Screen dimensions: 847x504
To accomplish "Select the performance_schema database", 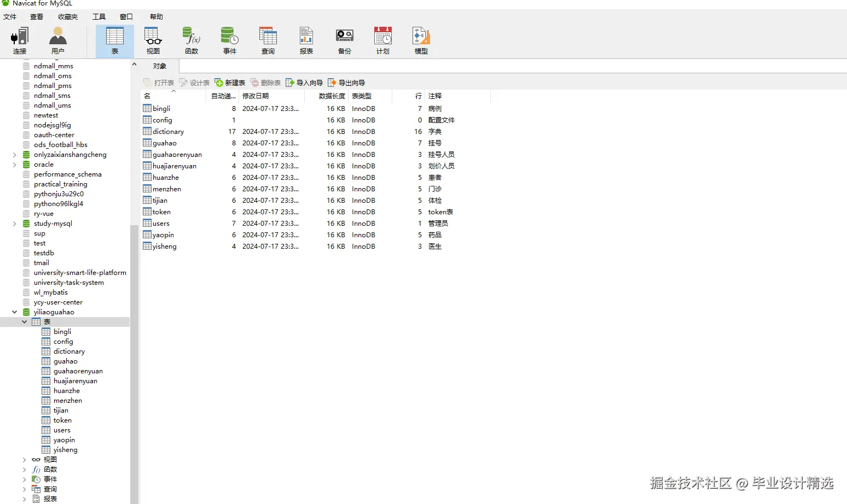I will pyautogui.click(x=68, y=174).
